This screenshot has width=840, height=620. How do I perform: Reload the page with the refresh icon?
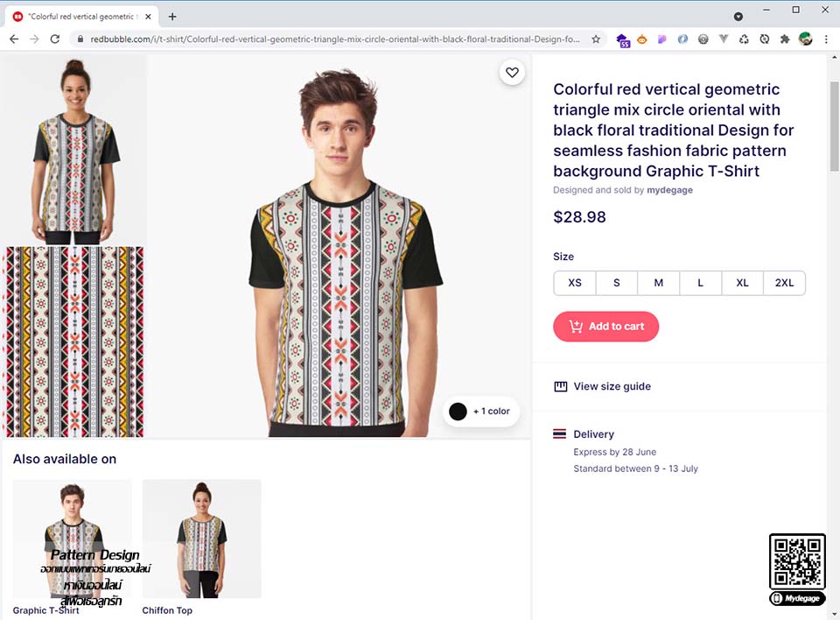point(54,39)
